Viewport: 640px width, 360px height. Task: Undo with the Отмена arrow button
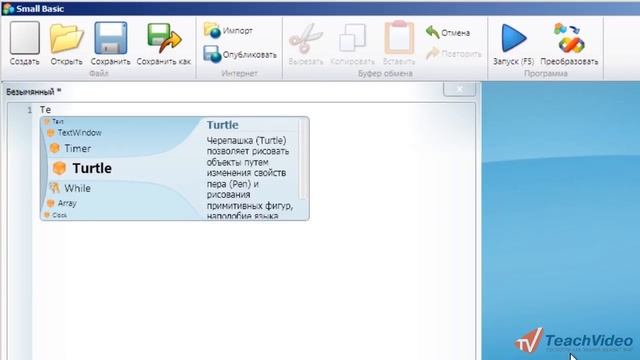click(448, 32)
